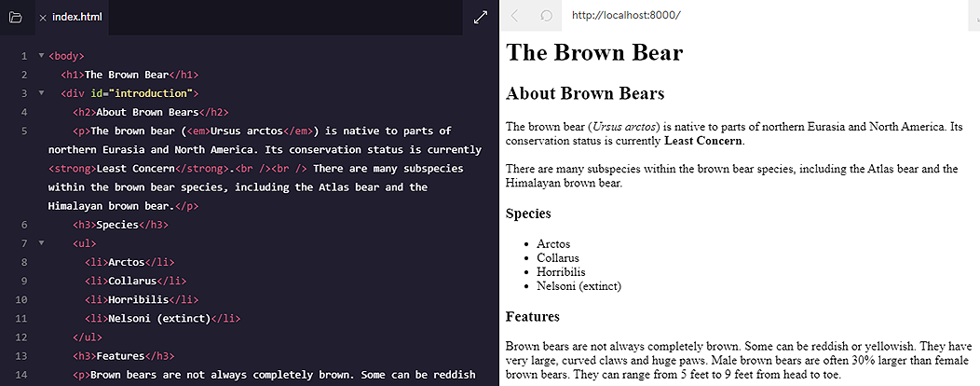Click 'Arctos' list item in preview
Screen dimensions: 980x386
[x=553, y=244]
